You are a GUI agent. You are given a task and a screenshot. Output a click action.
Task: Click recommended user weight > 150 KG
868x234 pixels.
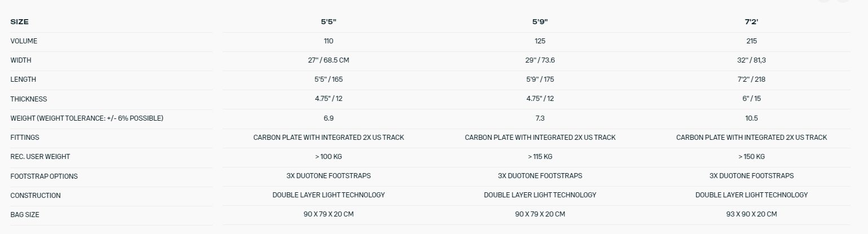pyautogui.click(x=751, y=157)
